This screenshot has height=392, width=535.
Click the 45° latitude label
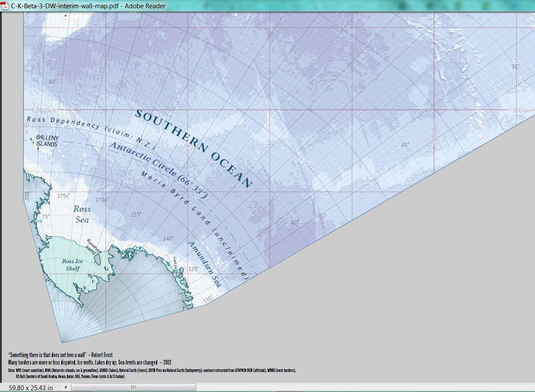click(x=405, y=145)
